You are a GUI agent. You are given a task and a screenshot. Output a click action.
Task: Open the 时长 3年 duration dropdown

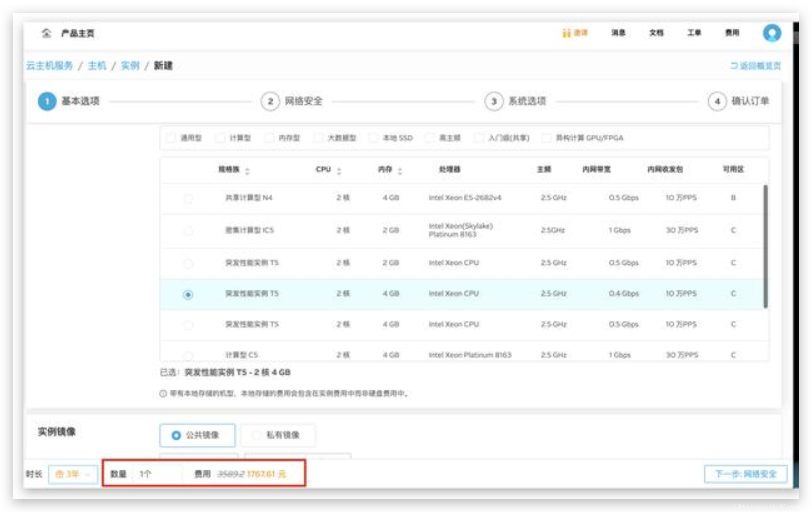[x=73, y=474]
